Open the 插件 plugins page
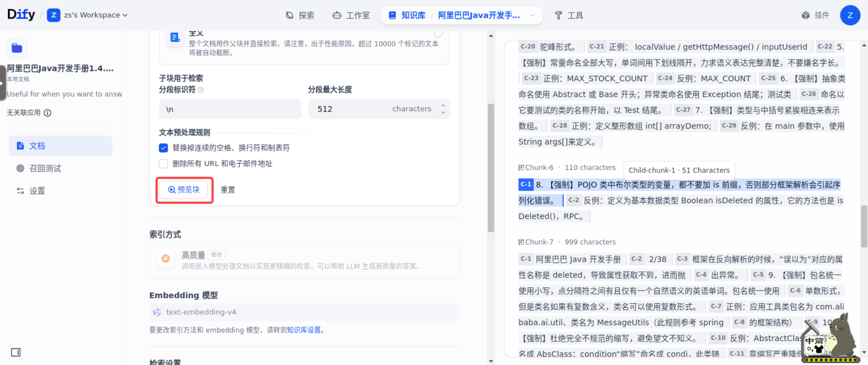Screen dimensions: 868x365 tap(815, 15)
